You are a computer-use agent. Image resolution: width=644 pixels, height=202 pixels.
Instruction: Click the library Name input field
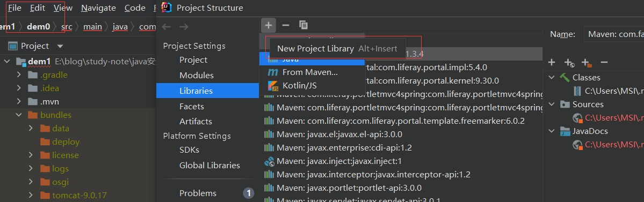613,34
